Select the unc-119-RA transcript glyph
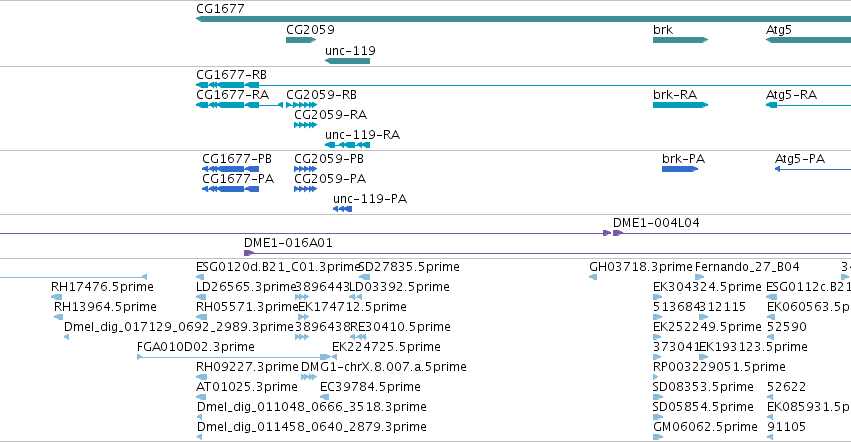This screenshot has width=851, height=442. (x=347, y=145)
